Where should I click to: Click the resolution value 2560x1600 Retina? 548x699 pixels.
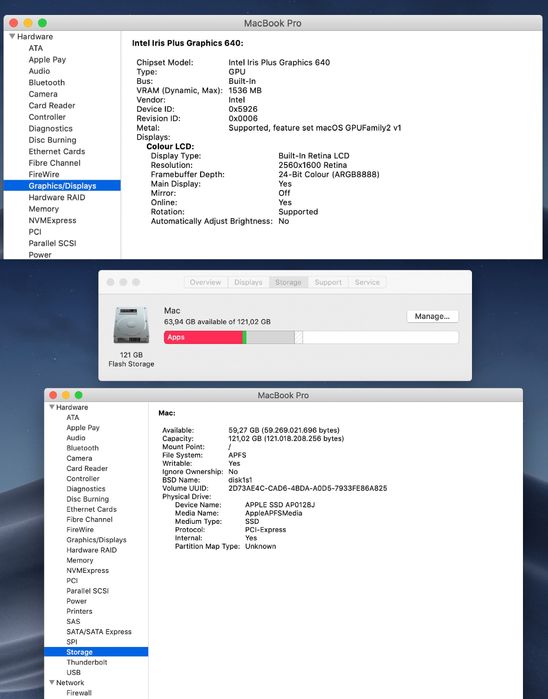(x=313, y=165)
